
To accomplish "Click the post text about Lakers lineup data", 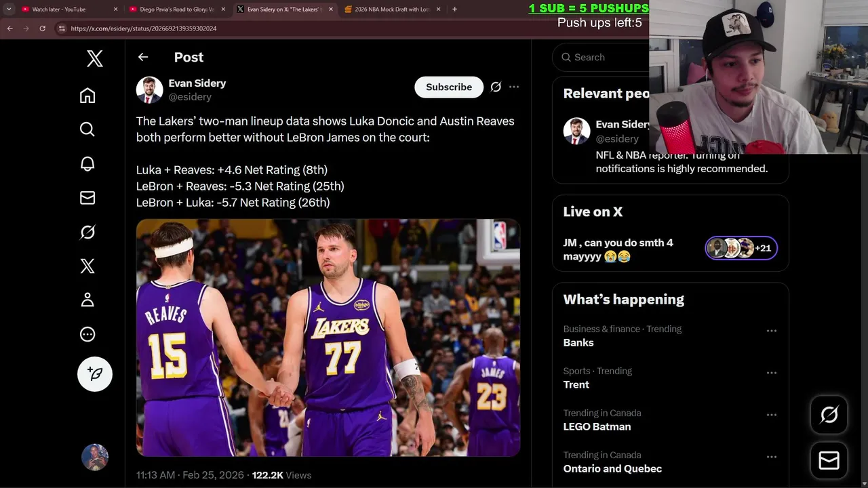I will pyautogui.click(x=326, y=161).
